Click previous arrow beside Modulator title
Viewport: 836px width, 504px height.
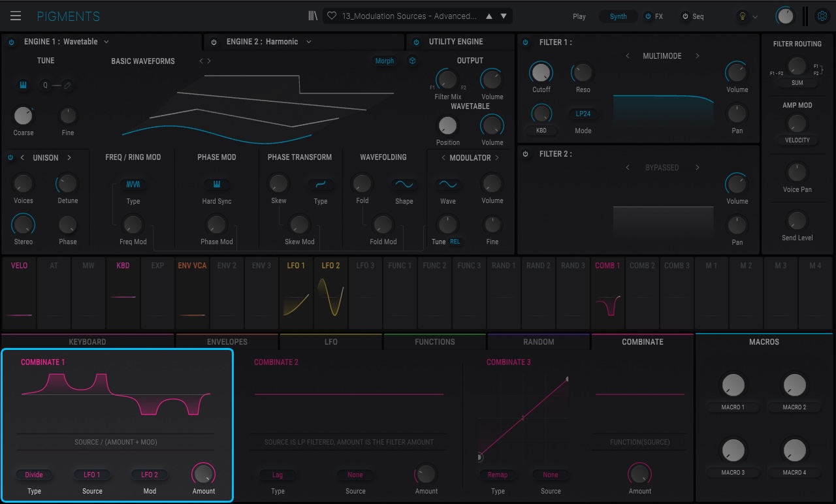click(x=443, y=158)
